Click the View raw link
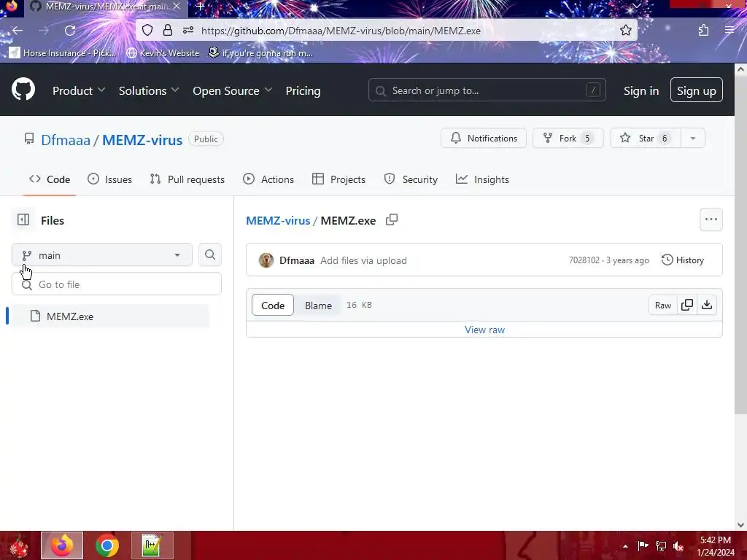This screenshot has width=747, height=560. [x=484, y=330]
